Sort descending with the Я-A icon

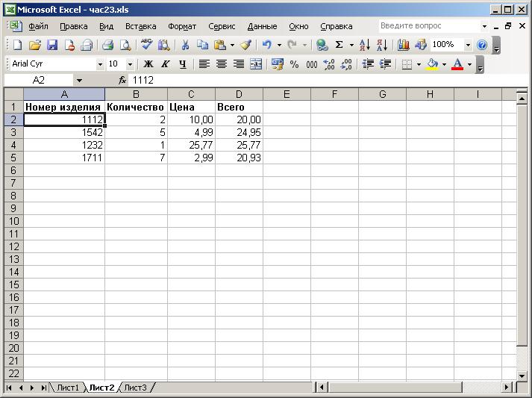pyautogui.click(x=382, y=45)
